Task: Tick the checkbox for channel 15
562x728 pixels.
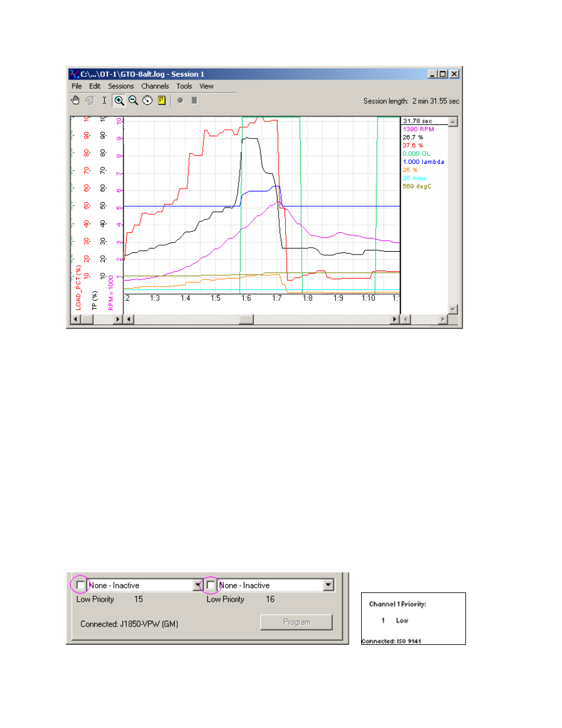Action: (x=81, y=585)
